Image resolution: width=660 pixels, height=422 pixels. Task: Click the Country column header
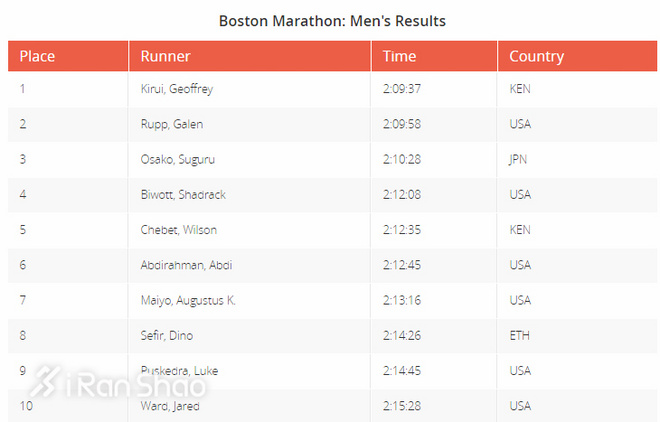point(536,57)
